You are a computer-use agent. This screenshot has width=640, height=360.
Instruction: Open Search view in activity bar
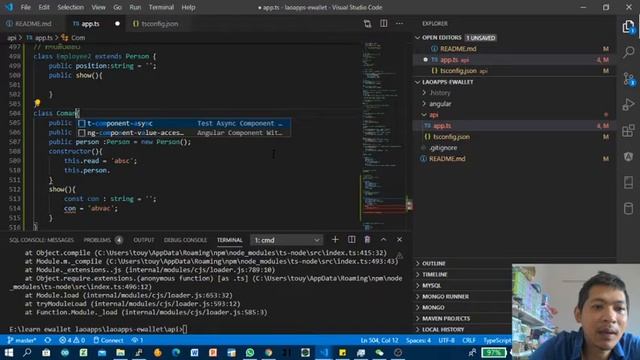pyautogui.click(x=629, y=52)
